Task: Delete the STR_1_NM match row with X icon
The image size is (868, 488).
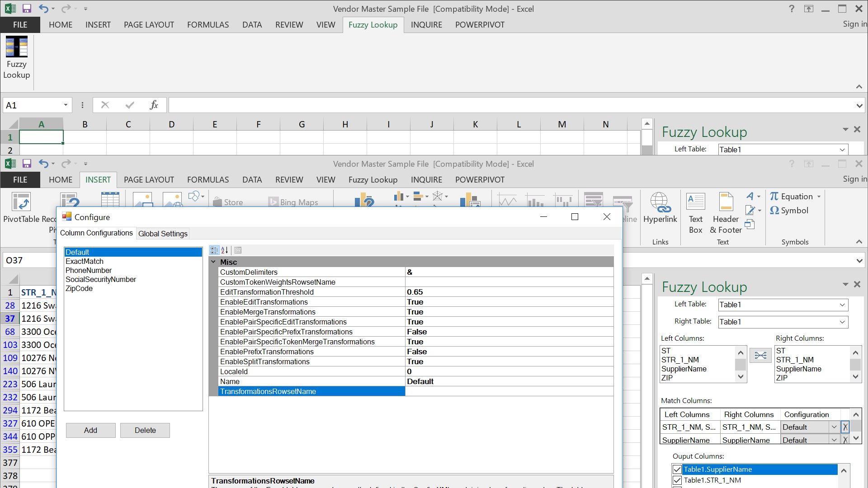Action: [845, 427]
